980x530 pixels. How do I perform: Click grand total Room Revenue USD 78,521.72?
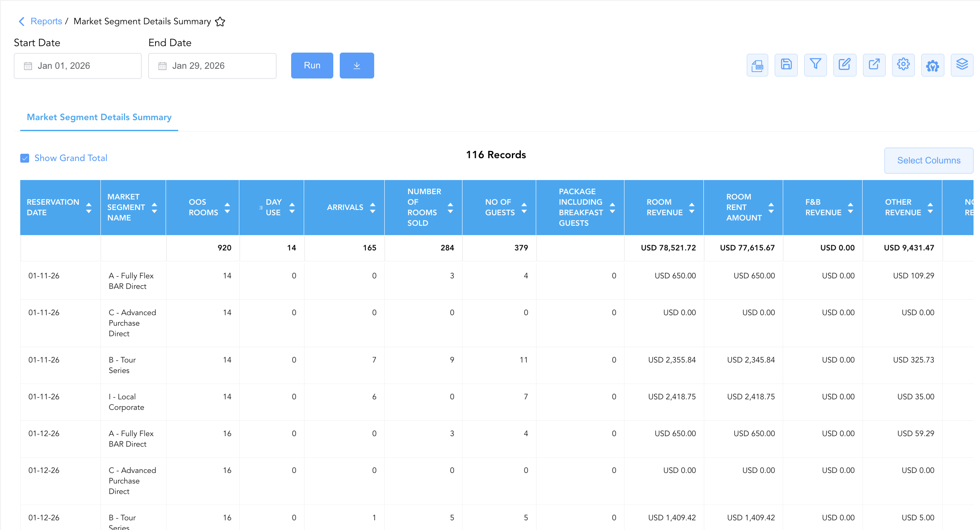point(668,248)
